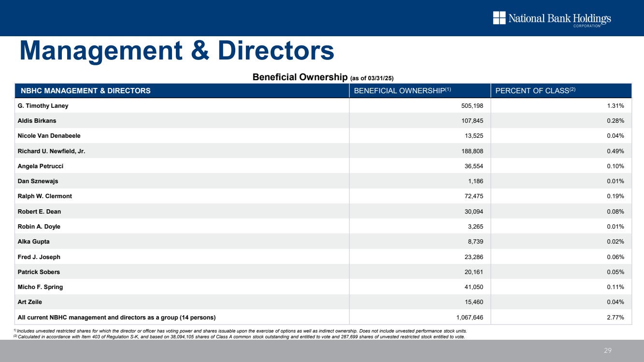
Task: Click the Beneficial Ownership column header
Action: pos(402,90)
